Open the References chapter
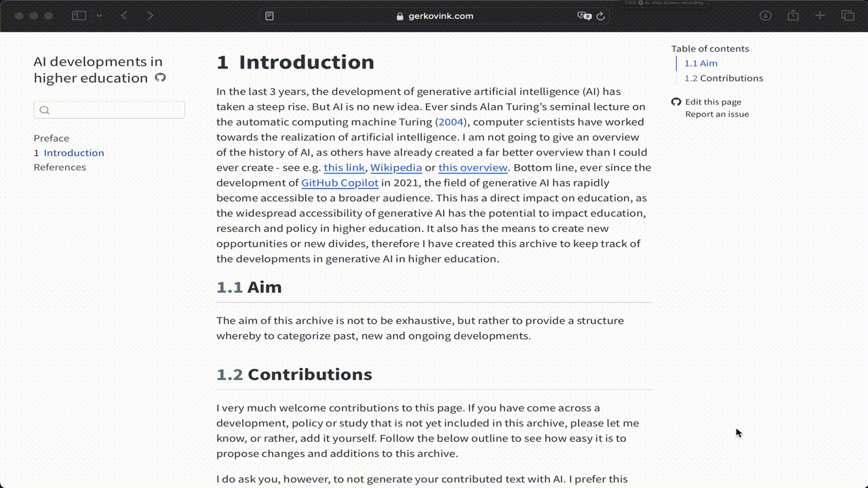The height and width of the screenshot is (488, 868). click(x=60, y=167)
